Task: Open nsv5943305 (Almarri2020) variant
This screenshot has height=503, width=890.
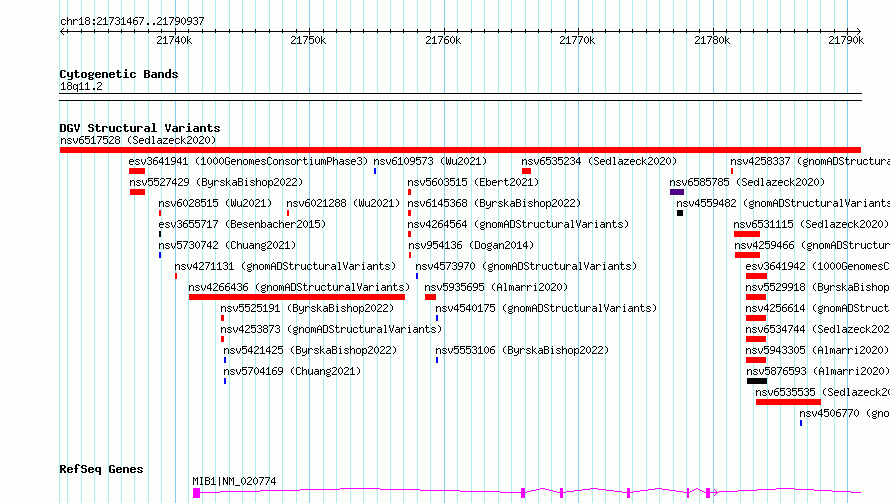Action: (817, 350)
